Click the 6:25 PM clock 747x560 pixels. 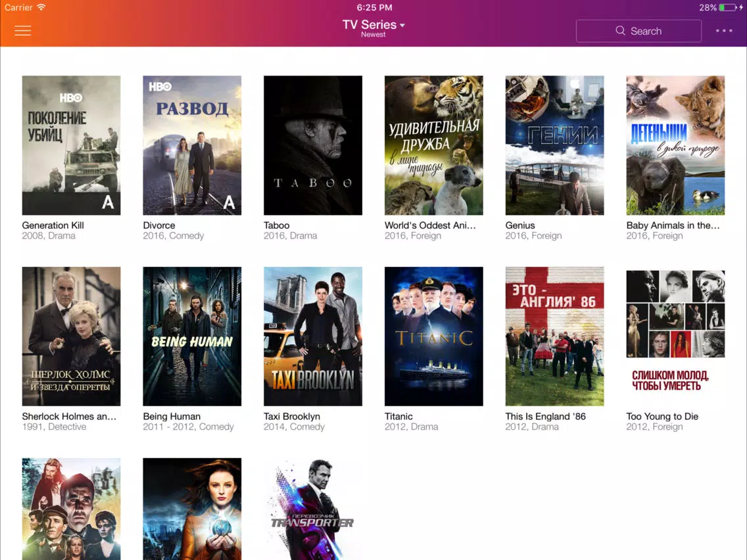click(374, 7)
